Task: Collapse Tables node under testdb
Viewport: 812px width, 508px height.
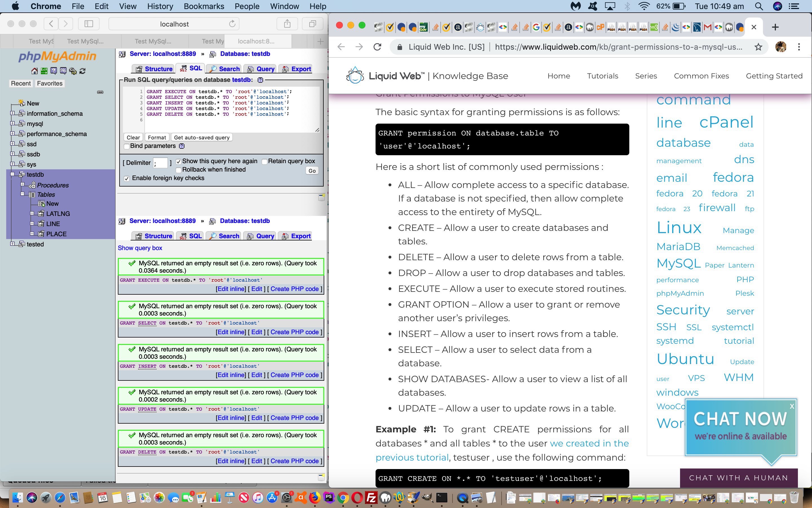Action: (23, 194)
